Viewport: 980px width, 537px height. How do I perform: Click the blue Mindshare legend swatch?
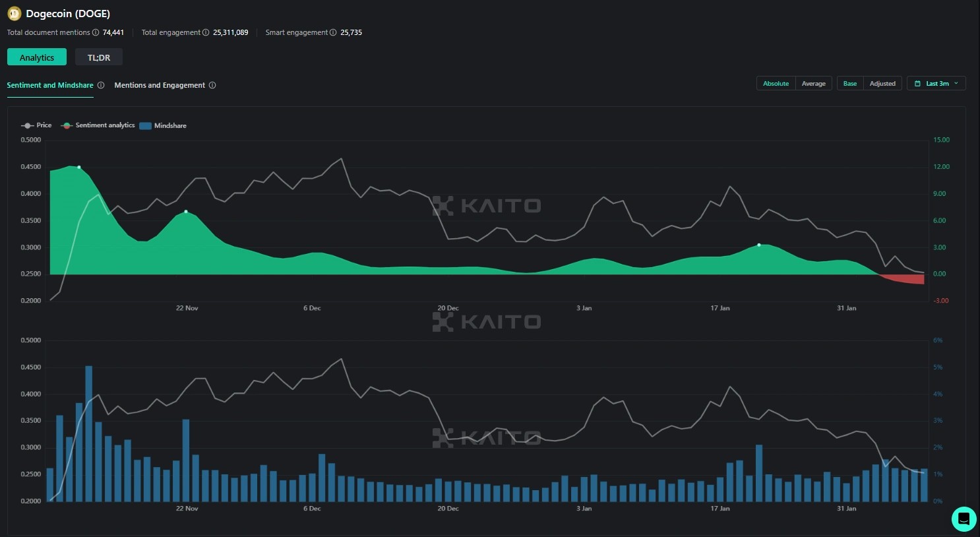click(x=146, y=126)
